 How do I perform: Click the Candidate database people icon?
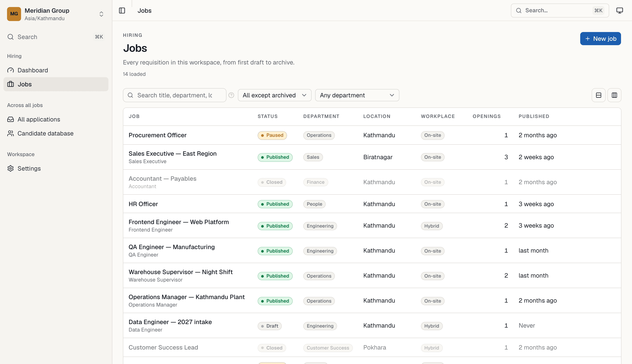[11, 133]
